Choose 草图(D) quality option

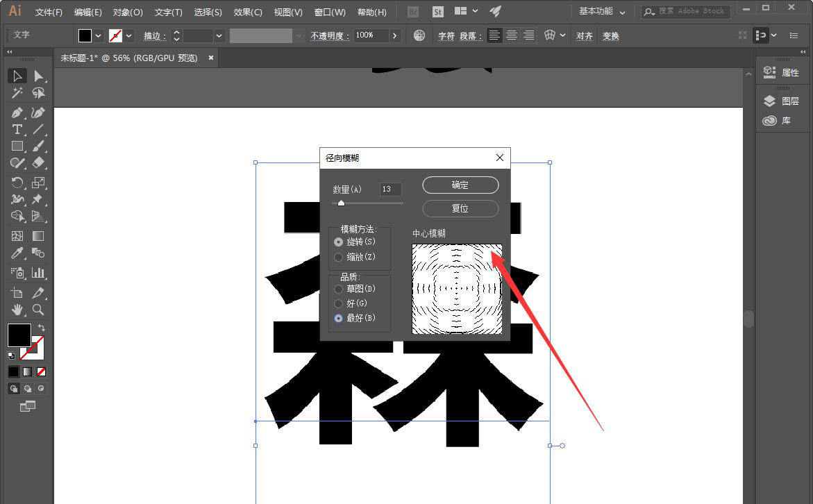(x=338, y=289)
